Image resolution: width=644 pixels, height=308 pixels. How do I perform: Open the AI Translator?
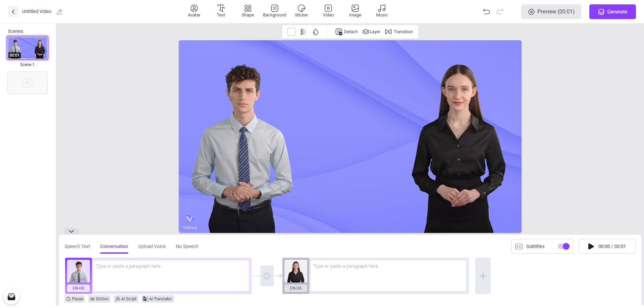point(158,299)
